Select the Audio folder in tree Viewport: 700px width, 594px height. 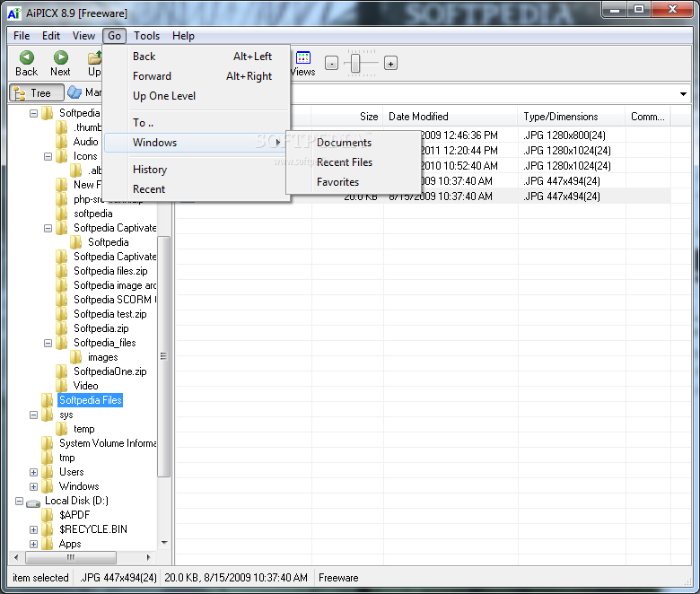click(85, 142)
